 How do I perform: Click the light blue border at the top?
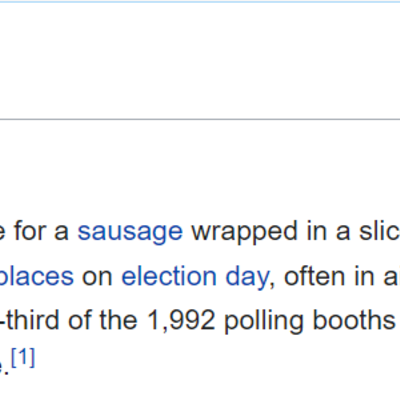pyautogui.click(x=200, y=2)
